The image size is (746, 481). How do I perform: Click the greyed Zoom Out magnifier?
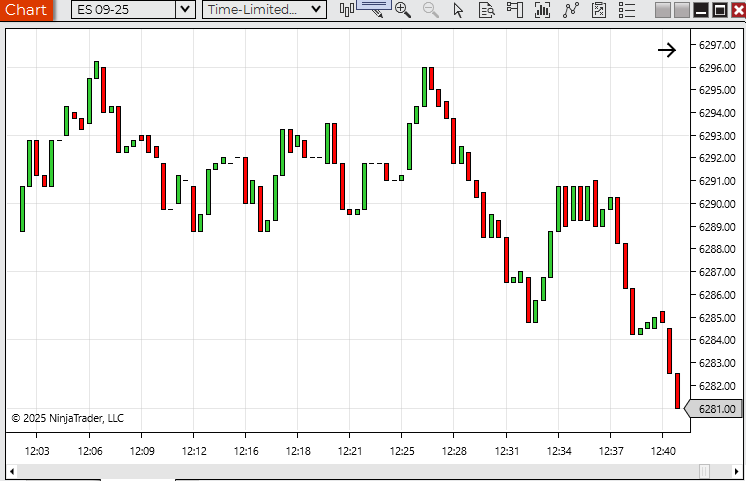430,10
